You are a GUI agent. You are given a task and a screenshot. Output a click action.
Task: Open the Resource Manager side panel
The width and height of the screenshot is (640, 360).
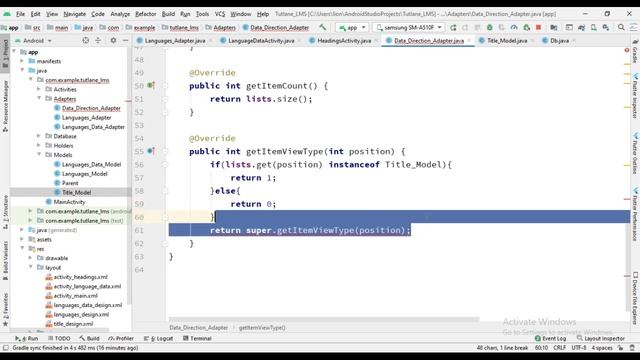pos(5,105)
